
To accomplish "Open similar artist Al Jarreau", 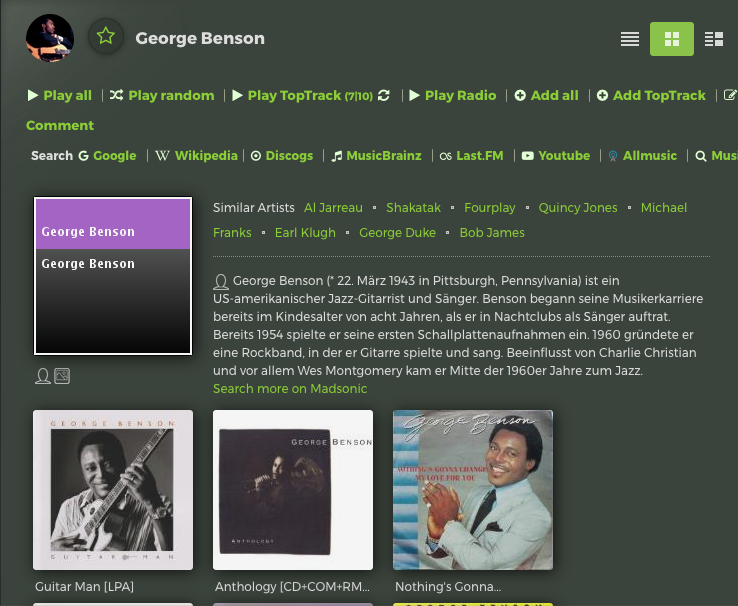I will 333,207.
